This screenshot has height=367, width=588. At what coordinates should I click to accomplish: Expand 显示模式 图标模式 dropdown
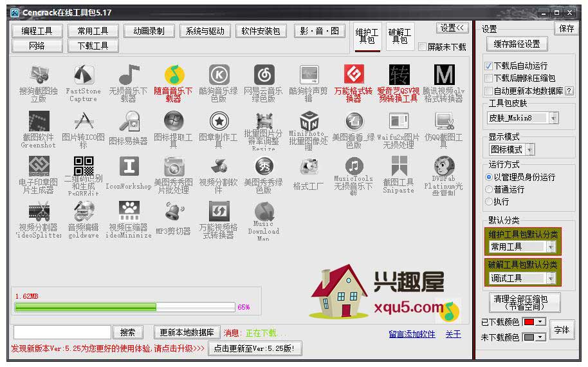point(529,150)
